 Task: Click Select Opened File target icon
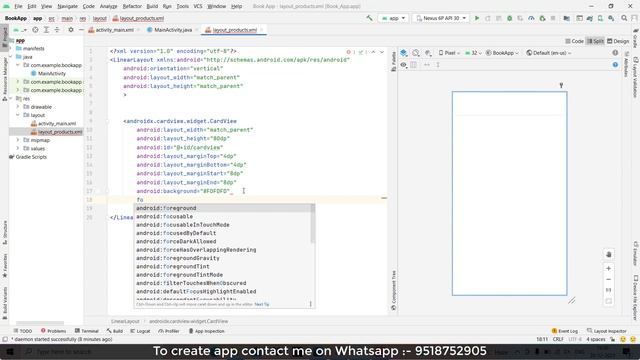36,30
